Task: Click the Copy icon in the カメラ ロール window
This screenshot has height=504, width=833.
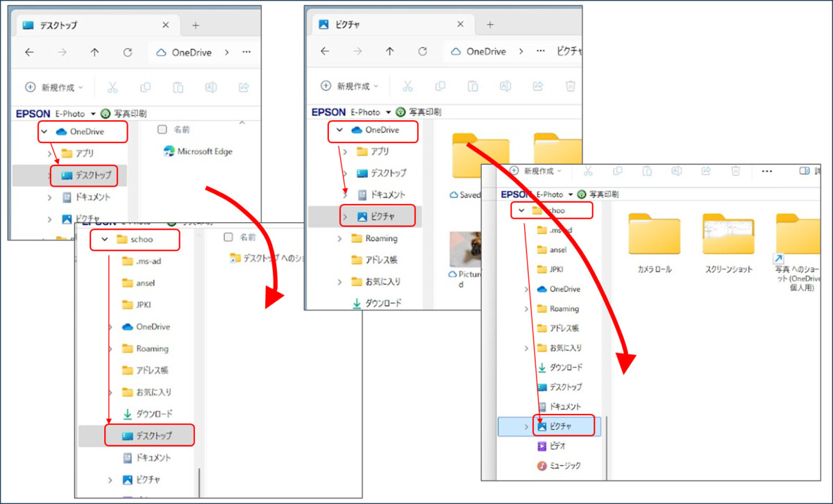Action: (x=617, y=171)
